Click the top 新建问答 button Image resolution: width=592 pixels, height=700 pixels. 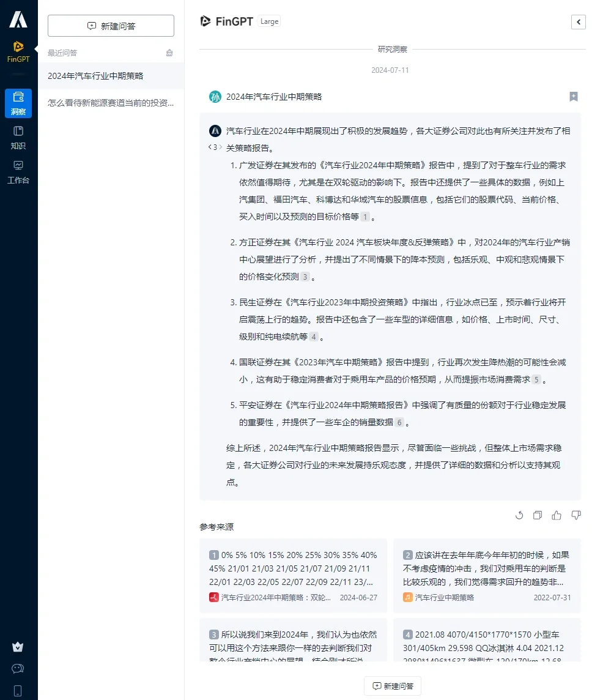[x=111, y=26]
